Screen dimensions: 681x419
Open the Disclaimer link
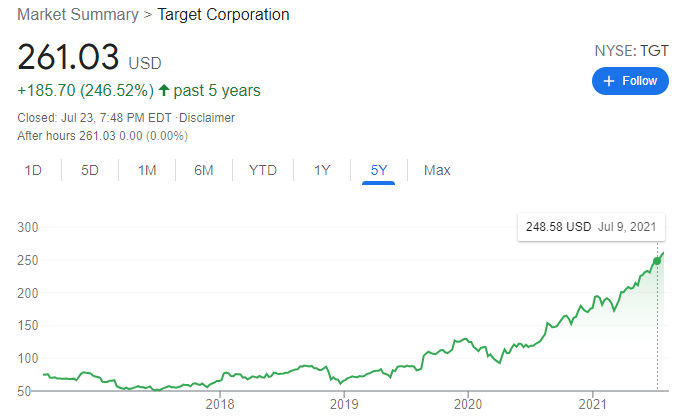pos(207,117)
